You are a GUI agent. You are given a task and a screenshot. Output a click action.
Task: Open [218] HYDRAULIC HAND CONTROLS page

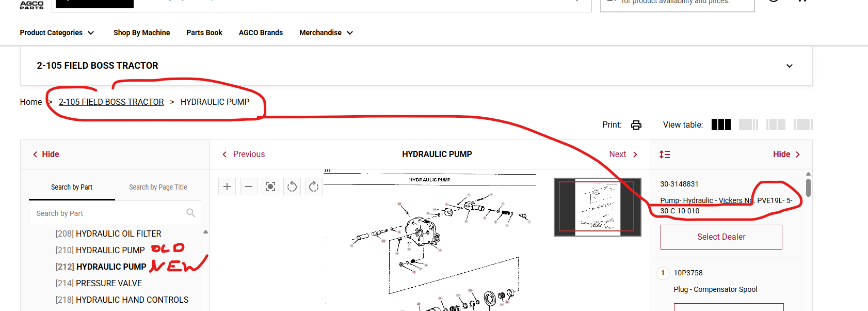click(x=122, y=300)
